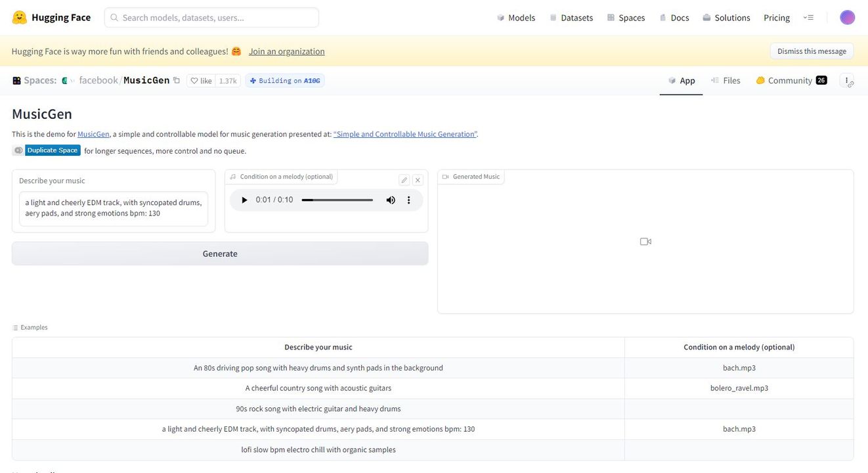Open the facebook organization page

[98, 80]
